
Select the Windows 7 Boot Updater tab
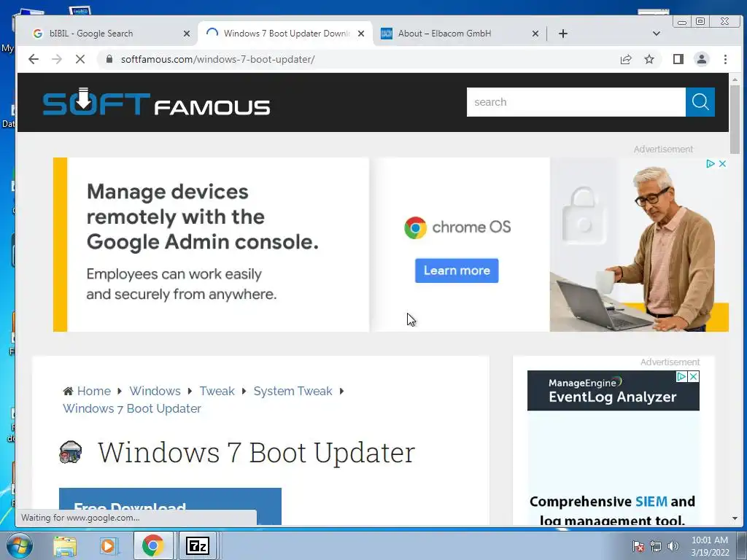click(x=285, y=34)
